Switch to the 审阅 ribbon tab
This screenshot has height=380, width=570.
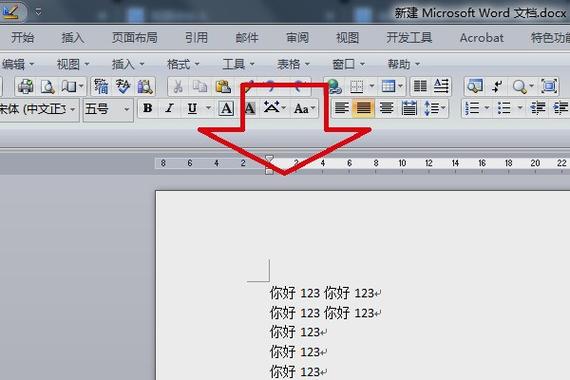click(x=297, y=37)
